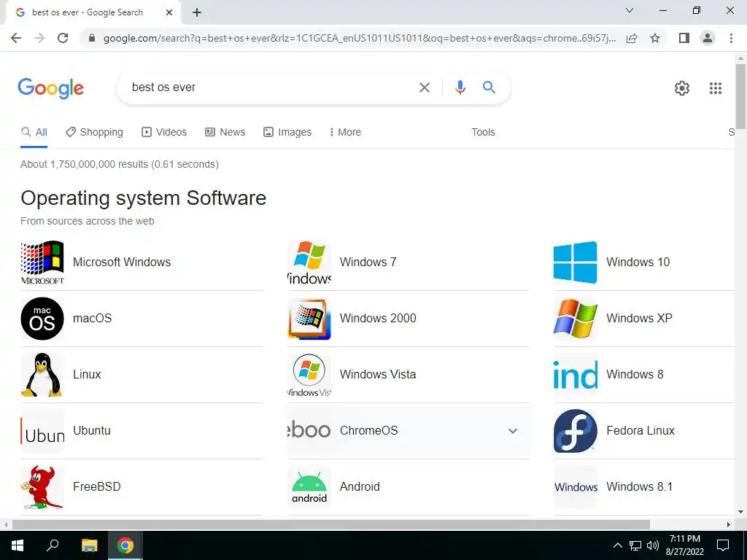Open the Ubuntu result
This screenshot has height=560, width=747.
point(142,431)
